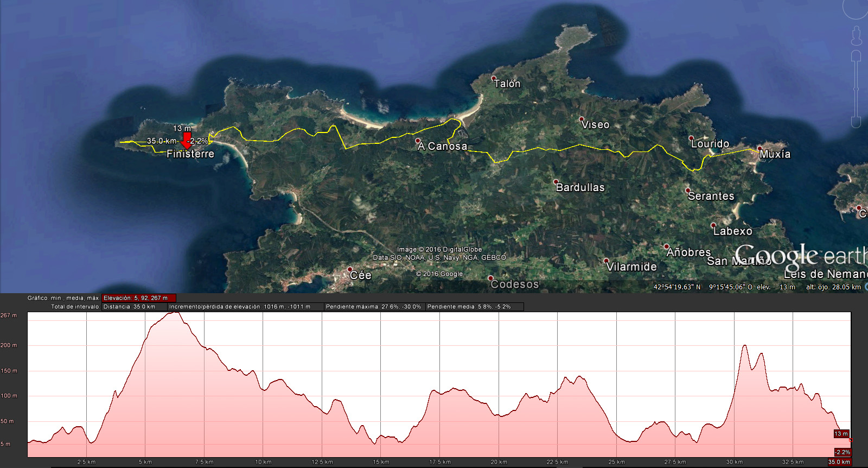
Task: Click the Elevación metric box in profile header
Action: pyautogui.click(x=139, y=298)
